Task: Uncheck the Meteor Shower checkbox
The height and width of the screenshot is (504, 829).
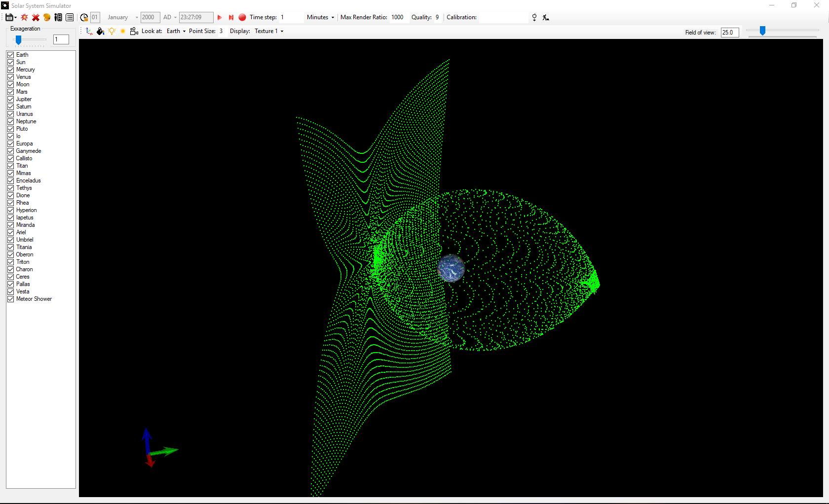Action: pos(10,299)
